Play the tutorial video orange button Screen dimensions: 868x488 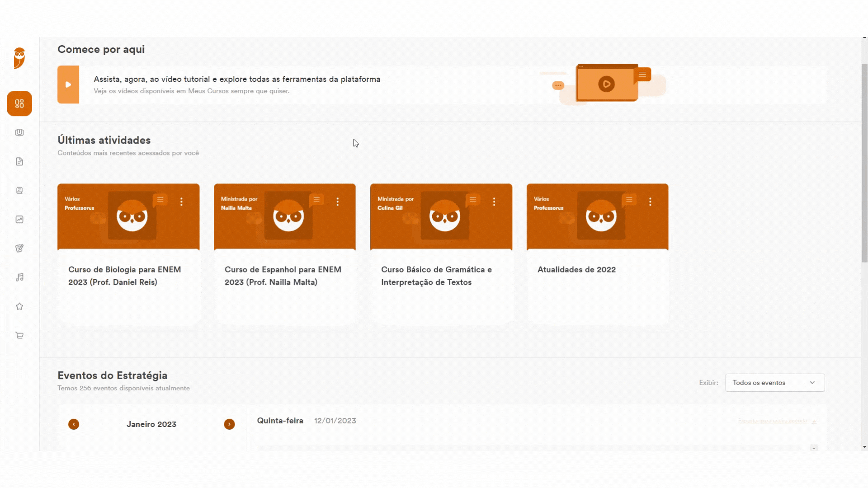(x=68, y=84)
